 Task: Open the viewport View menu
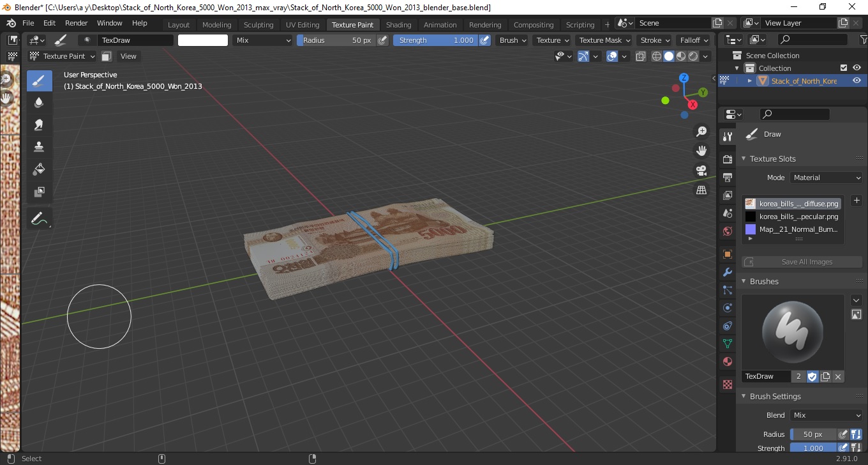tap(128, 56)
